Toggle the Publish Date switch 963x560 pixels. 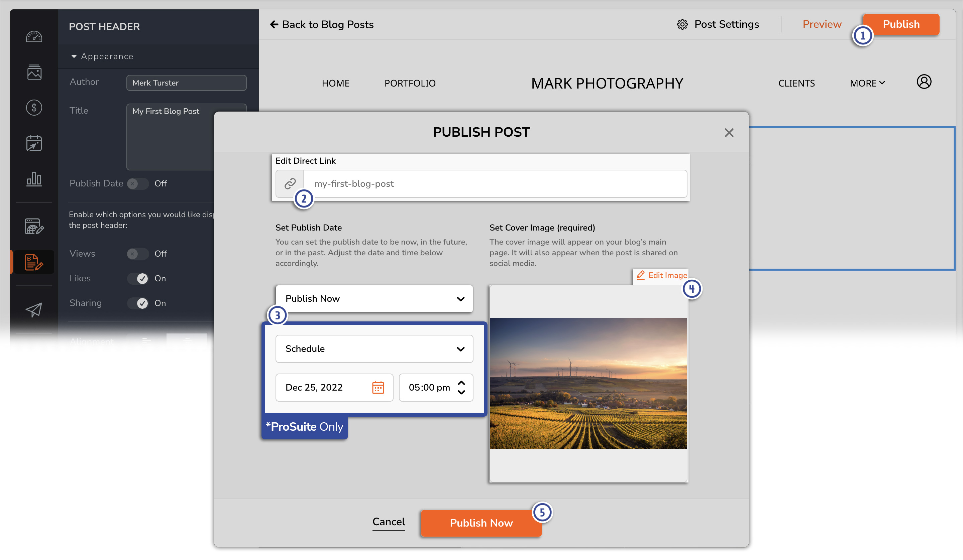point(137,184)
